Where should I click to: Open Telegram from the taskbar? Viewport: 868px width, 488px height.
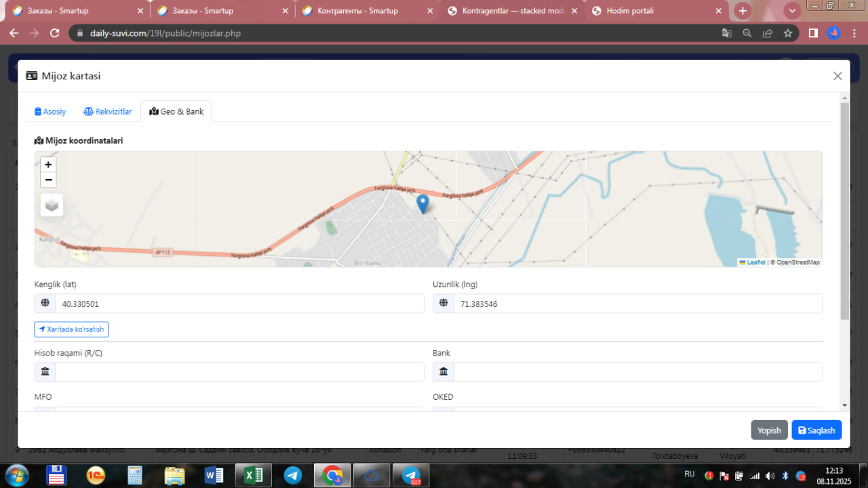[293, 475]
